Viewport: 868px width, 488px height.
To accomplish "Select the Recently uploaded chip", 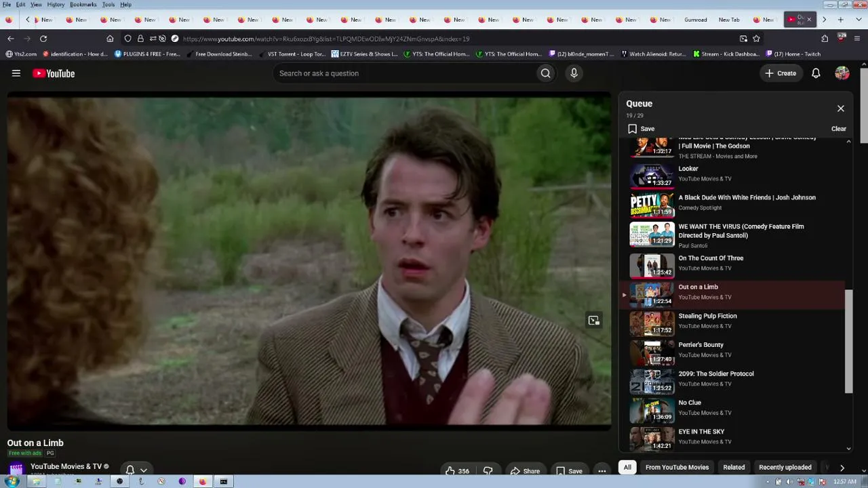I will pyautogui.click(x=785, y=467).
